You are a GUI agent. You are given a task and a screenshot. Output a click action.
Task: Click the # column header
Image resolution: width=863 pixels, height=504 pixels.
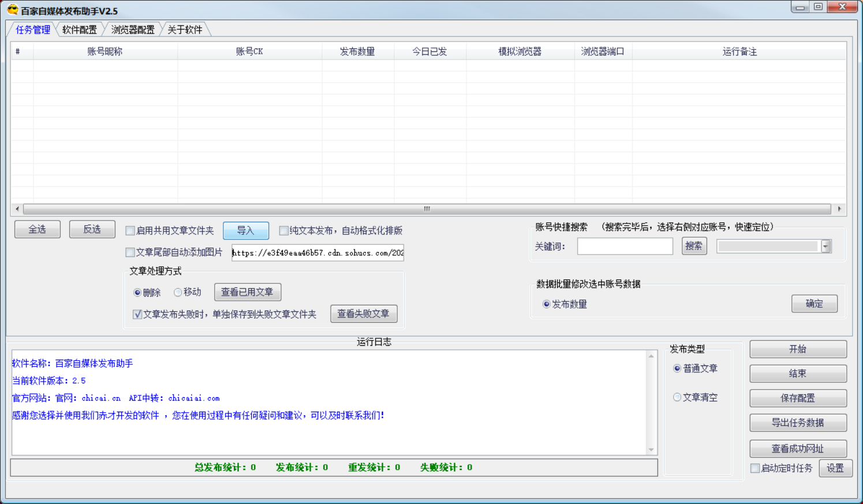22,51
